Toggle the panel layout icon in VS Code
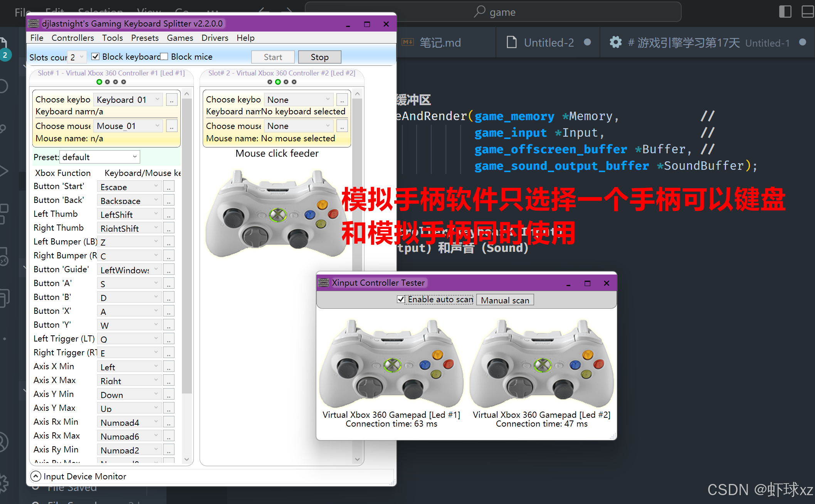 pos(808,12)
